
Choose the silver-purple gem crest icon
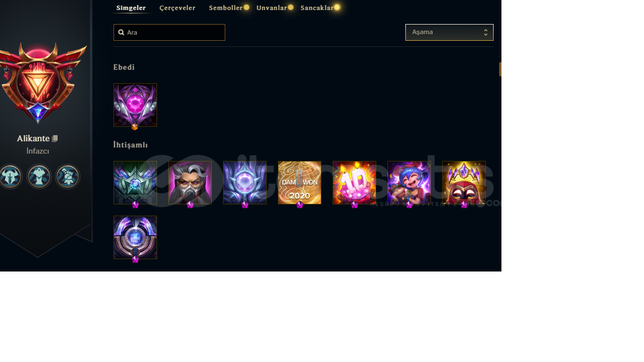pos(245,183)
